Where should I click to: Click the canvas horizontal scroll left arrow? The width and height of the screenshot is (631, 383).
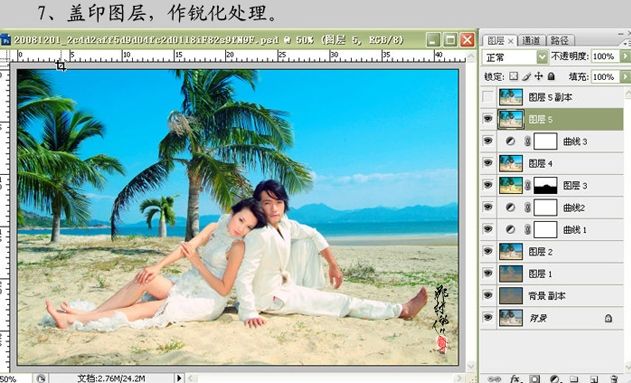pos(192,379)
